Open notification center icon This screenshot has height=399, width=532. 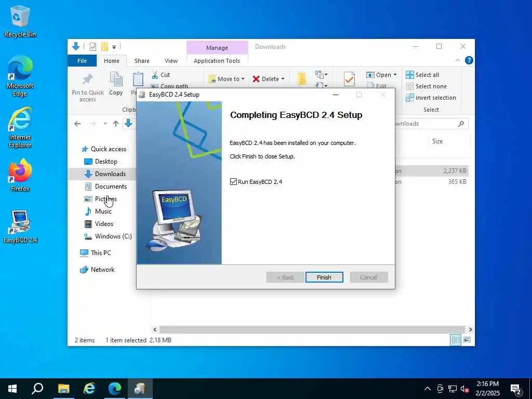tap(516, 389)
